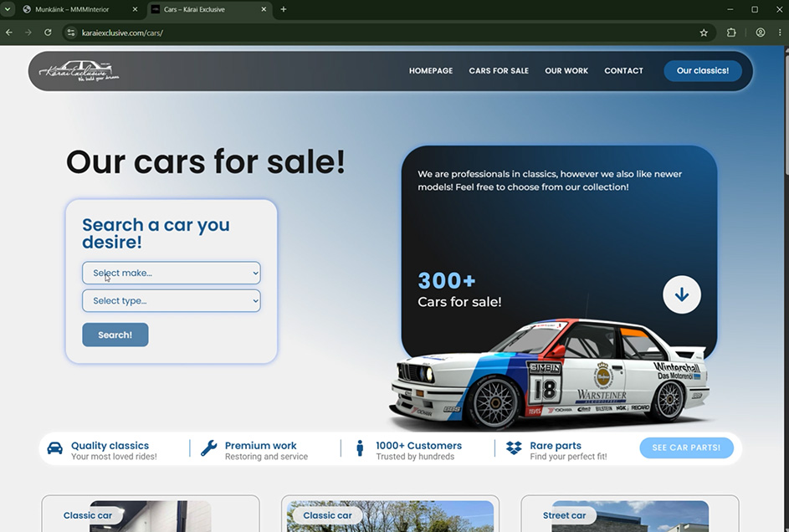Click the browser forward arrow
Image resolution: width=789 pixels, height=532 pixels.
28,33
